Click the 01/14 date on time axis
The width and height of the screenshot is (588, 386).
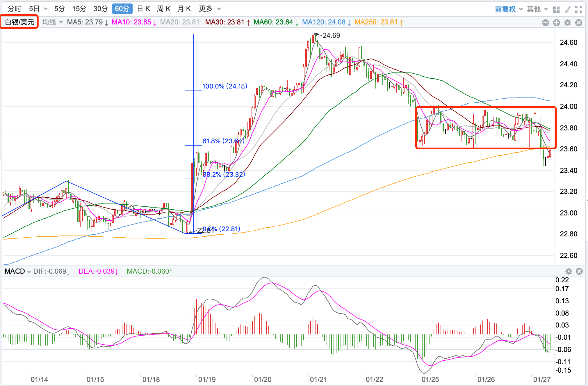point(39,380)
